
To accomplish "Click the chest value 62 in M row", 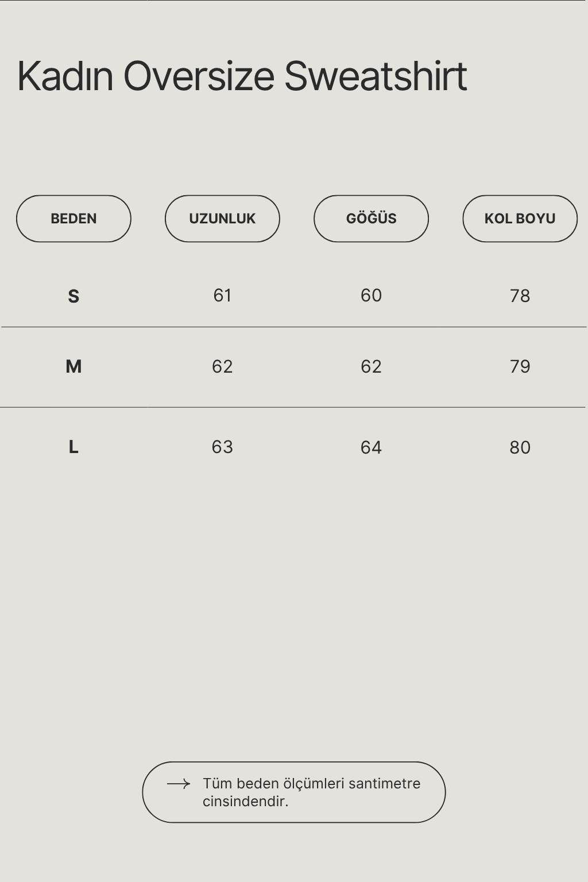I will 371,366.
